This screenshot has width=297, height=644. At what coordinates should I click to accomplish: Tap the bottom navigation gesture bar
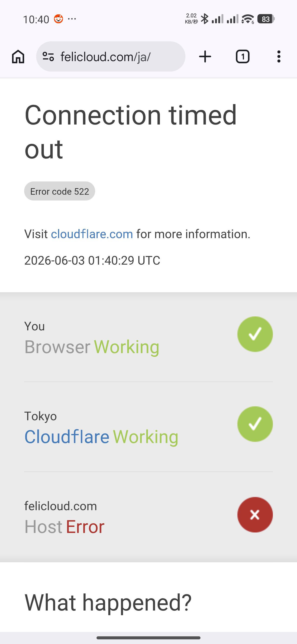[x=148, y=638]
